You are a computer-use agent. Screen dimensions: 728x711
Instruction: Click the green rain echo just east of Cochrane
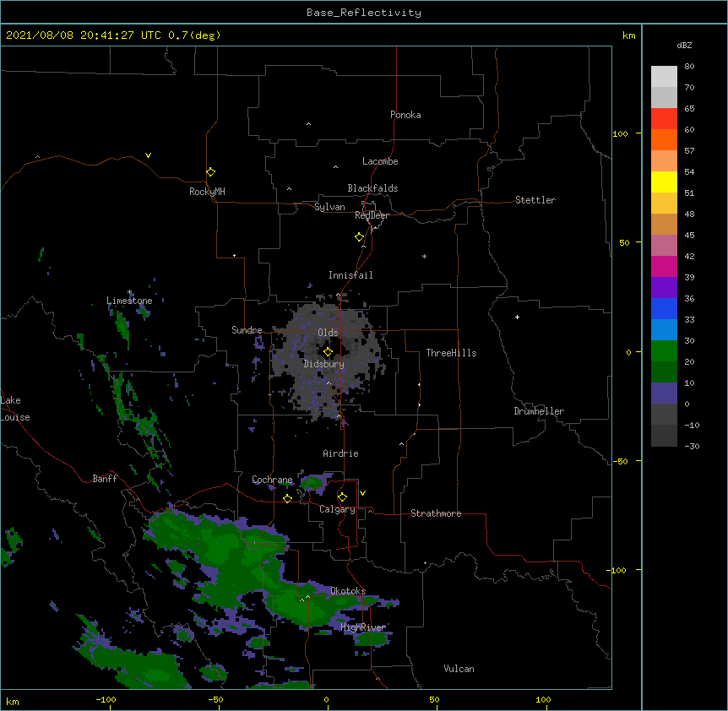click(x=312, y=483)
